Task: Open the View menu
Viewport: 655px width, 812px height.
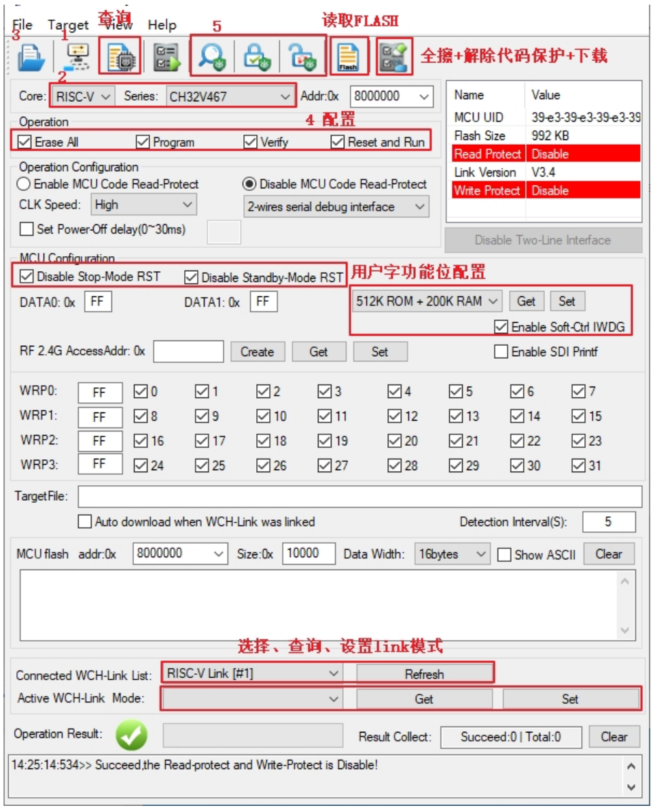Action: point(119,24)
